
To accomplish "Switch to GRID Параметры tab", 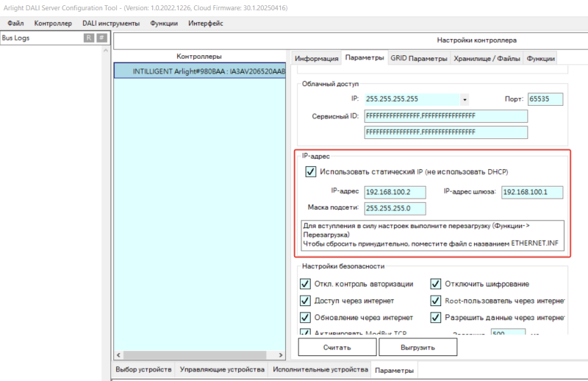I will (419, 59).
